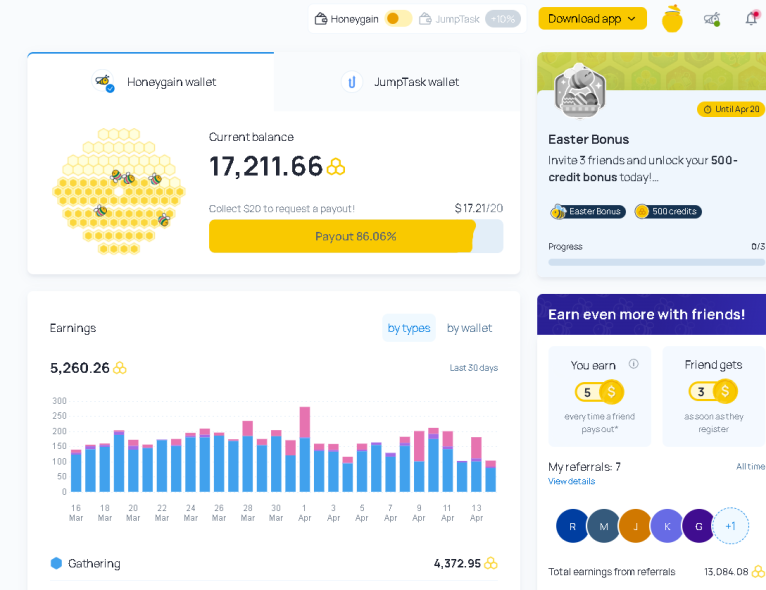Click referral avatar G
This screenshot has width=766, height=590.
coord(699,526)
